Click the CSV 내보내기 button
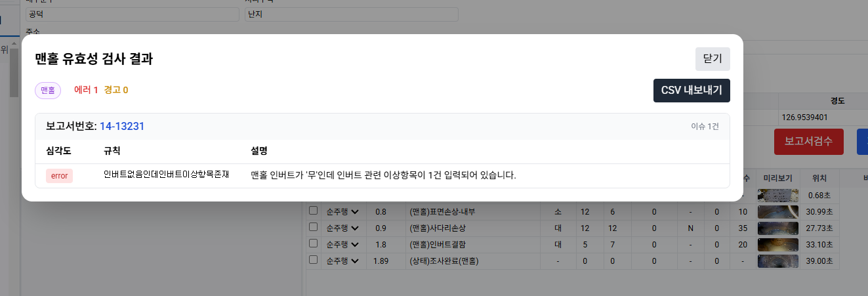This screenshot has width=868, height=296. pos(692,91)
